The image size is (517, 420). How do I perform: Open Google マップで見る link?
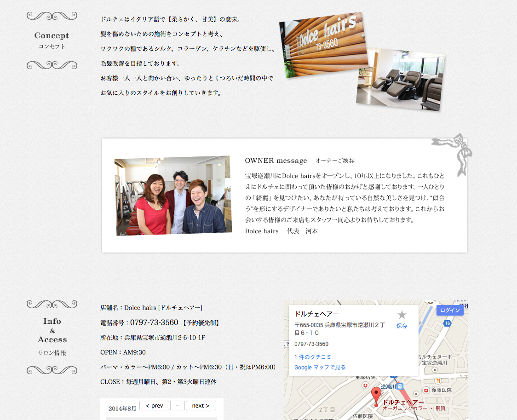tap(320, 367)
